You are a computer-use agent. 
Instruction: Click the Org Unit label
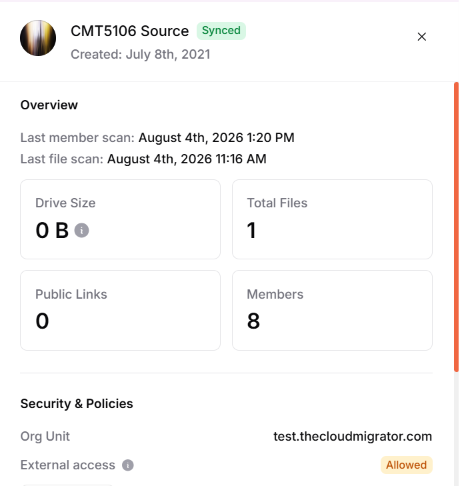pyautogui.click(x=45, y=436)
